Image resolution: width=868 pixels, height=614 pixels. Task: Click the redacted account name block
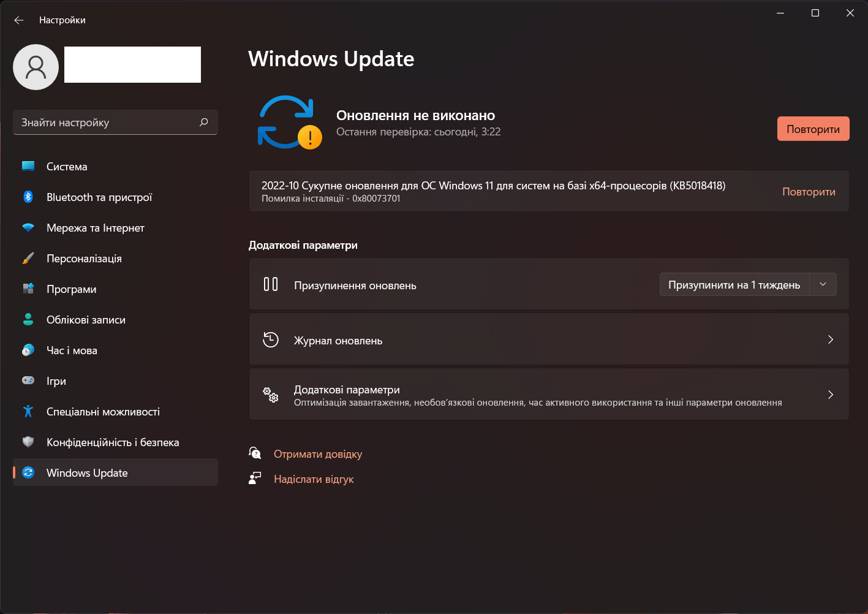point(132,64)
